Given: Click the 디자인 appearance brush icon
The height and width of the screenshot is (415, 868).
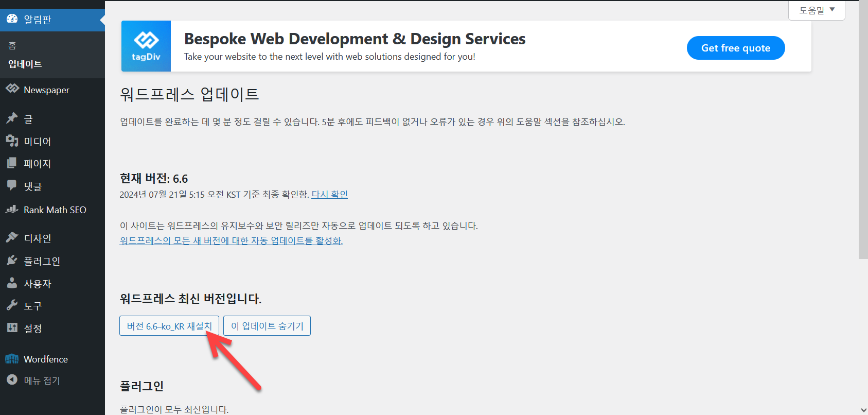Looking at the screenshot, I should 12,237.
